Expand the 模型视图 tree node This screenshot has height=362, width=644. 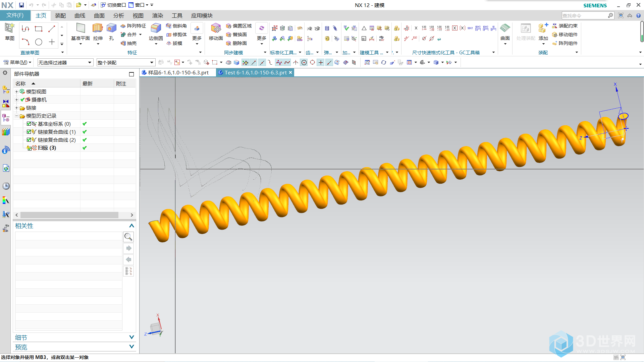pos(16,92)
